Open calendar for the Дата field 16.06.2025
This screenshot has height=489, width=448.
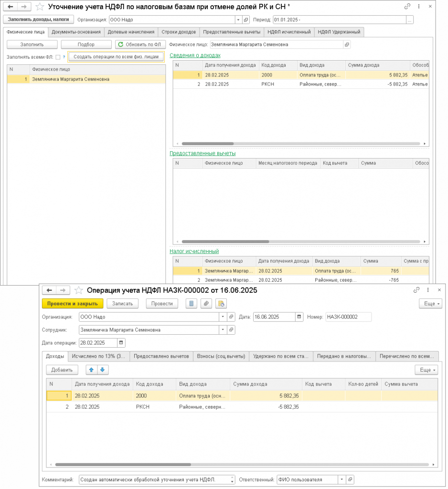point(299,317)
